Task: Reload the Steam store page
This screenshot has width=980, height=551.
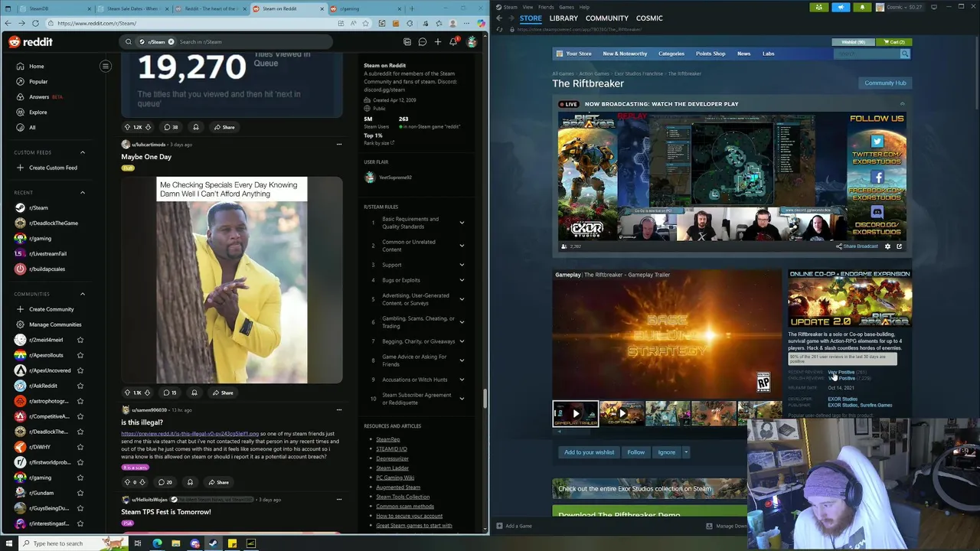Action: pos(500,29)
